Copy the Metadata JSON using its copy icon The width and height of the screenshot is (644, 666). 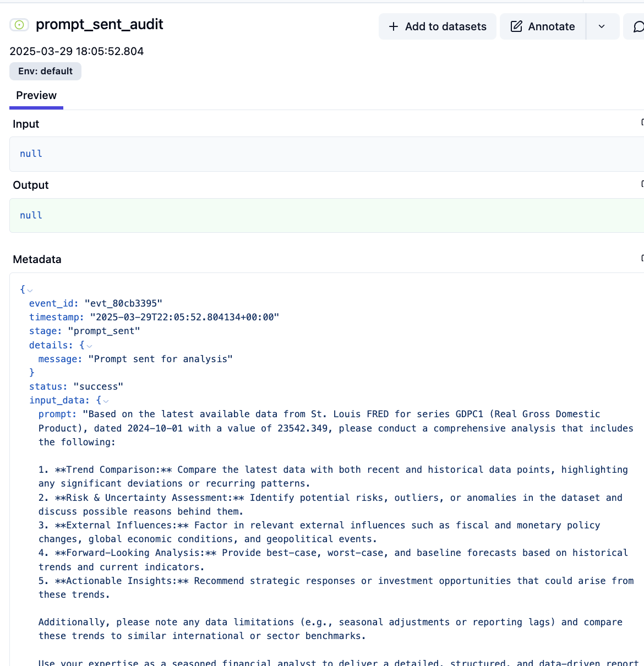click(x=642, y=257)
